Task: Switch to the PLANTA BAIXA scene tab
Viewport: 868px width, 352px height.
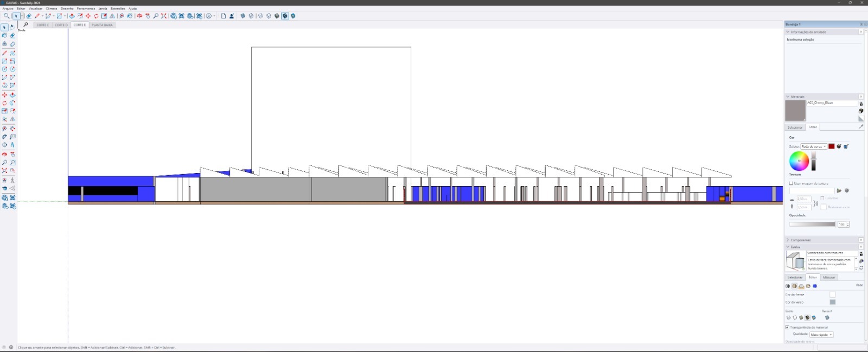Action: tap(102, 25)
